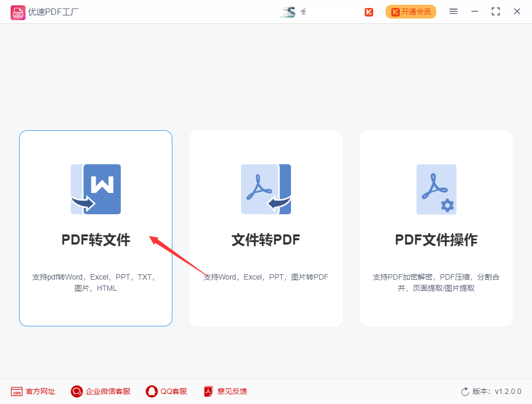Image resolution: width=532 pixels, height=404 pixels.
Task: Open 企业微信客服 support link
Action: [108, 391]
